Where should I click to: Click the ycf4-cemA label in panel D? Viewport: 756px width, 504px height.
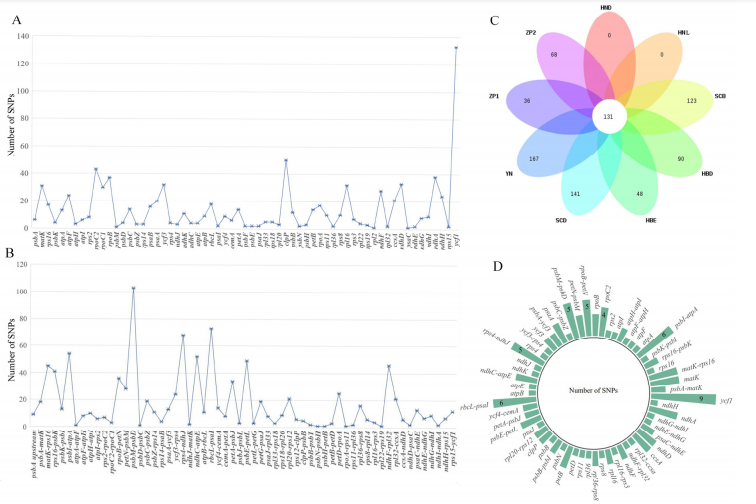[x=504, y=412]
